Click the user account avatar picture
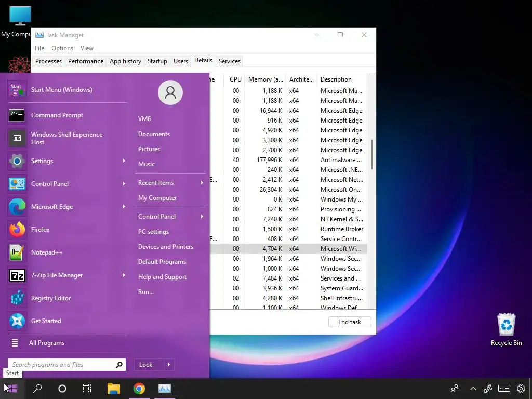This screenshot has width=532, height=399. click(170, 92)
